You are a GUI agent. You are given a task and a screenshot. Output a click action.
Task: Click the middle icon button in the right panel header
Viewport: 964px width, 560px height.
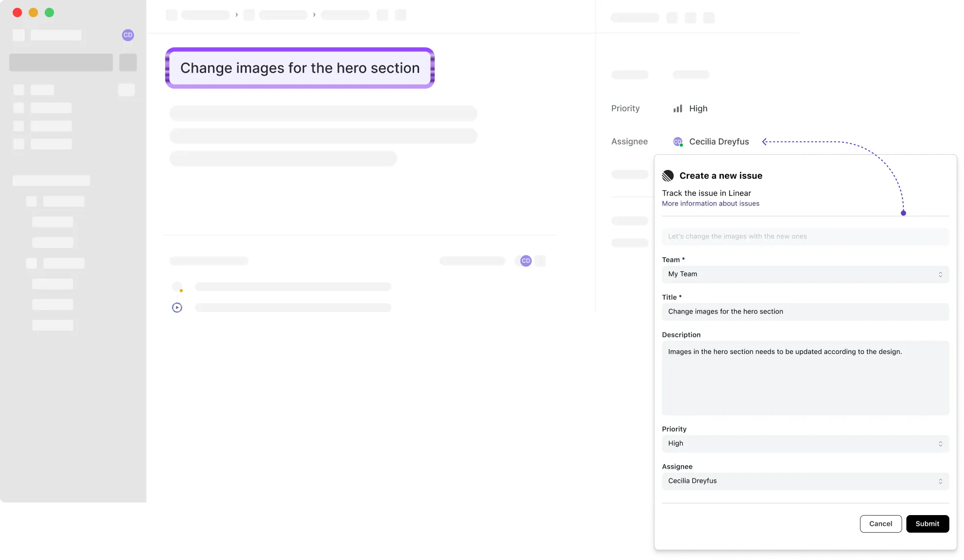pos(691,18)
